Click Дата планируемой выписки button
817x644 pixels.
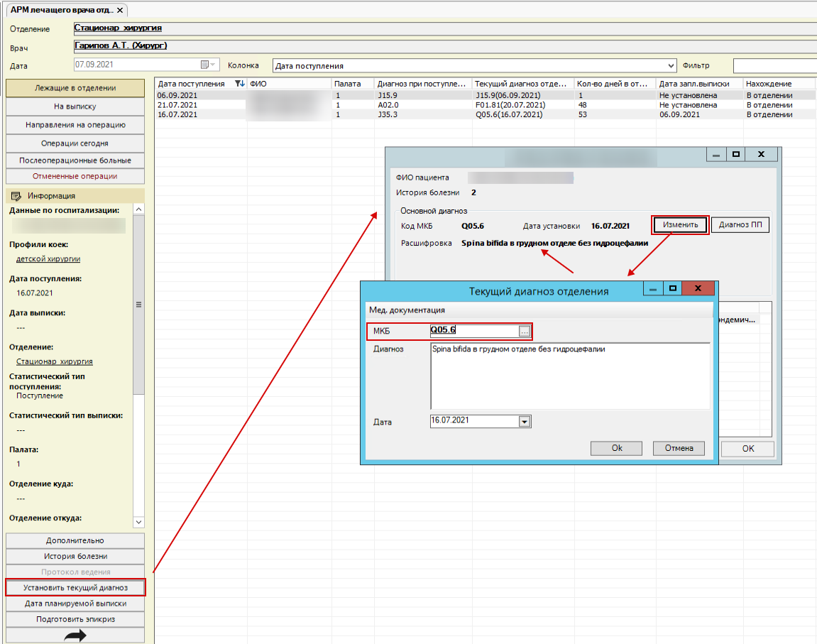pos(75,604)
